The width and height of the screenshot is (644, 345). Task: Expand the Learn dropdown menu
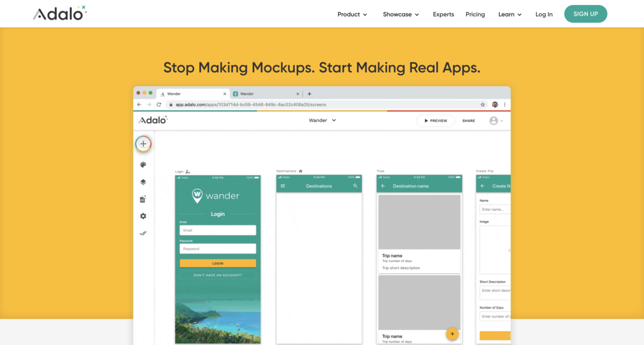point(510,14)
